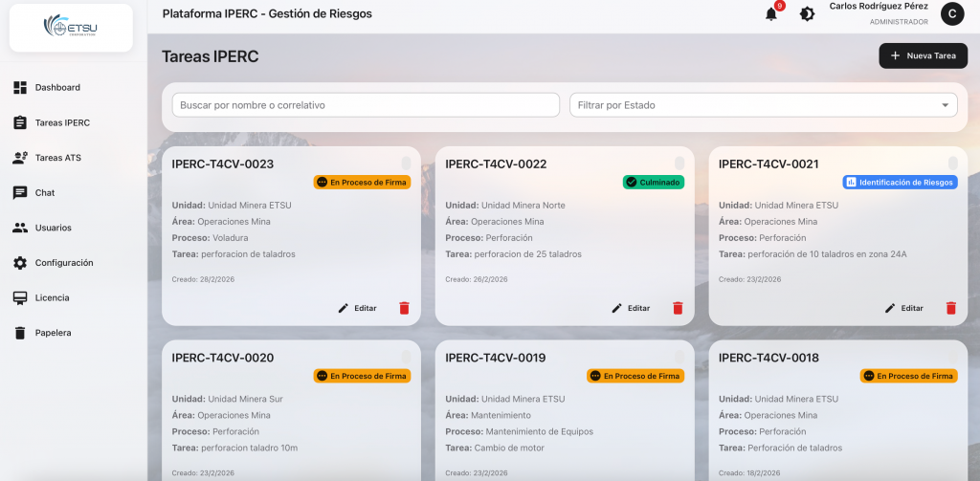Image resolution: width=980 pixels, height=481 pixels.
Task: Toggle dark/light theme mode
Action: coord(807,14)
